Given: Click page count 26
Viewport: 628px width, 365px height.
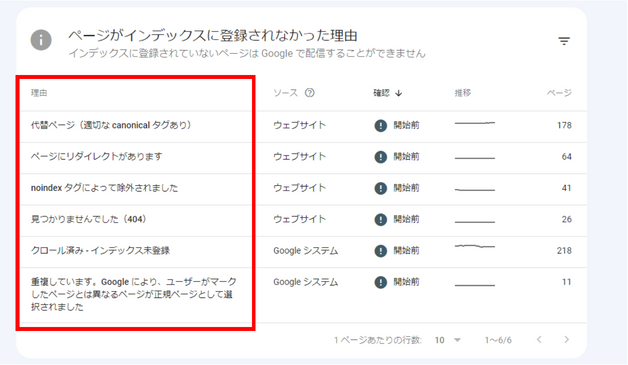Looking at the screenshot, I should coord(566,219).
